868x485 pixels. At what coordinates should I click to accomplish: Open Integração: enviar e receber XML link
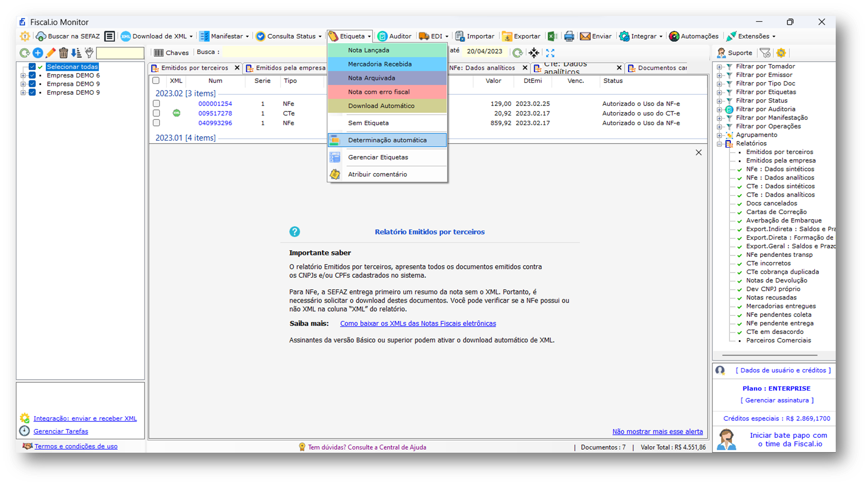(x=85, y=418)
